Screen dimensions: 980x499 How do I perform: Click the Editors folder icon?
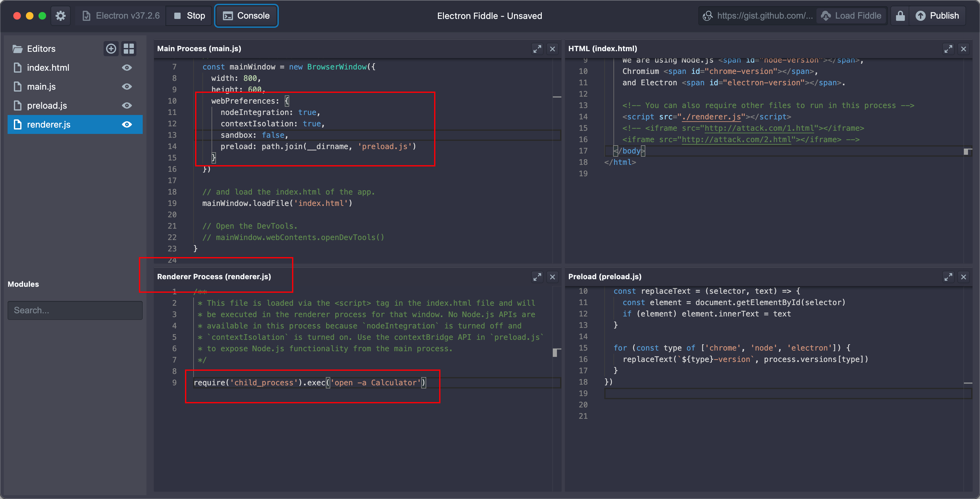pos(17,49)
